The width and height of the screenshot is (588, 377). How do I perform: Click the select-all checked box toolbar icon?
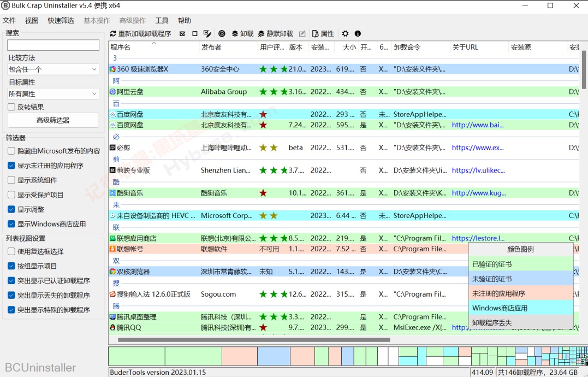point(183,34)
